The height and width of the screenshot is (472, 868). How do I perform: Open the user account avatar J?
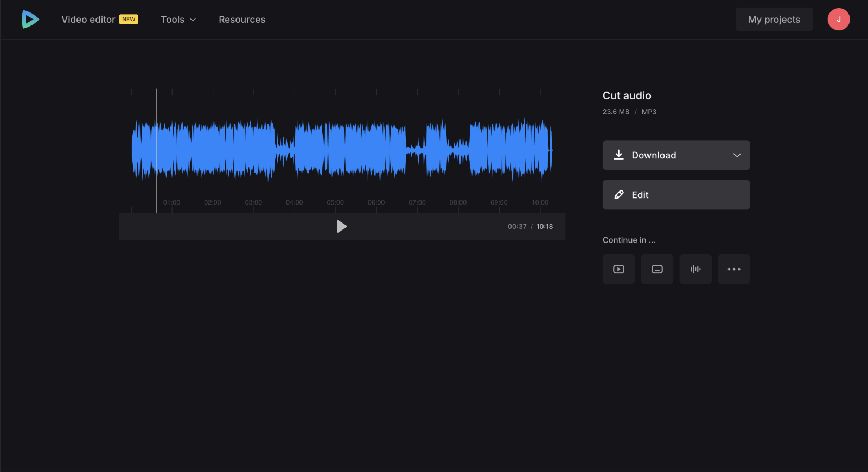(839, 20)
